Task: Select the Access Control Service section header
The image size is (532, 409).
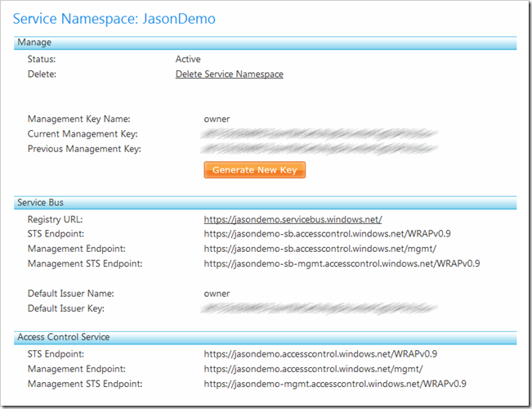Action: click(x=266, y=337)
